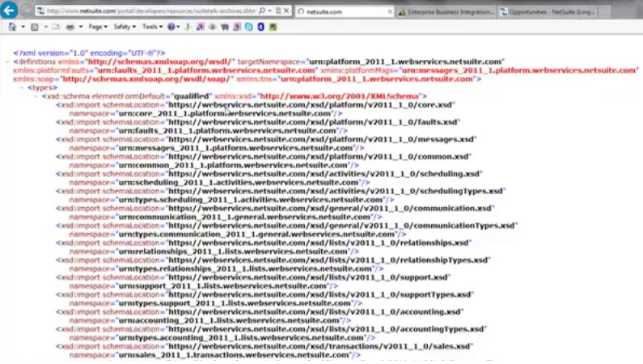Click the relationshipTypes.xsd schemaLocation URL

tap(328, 260)
